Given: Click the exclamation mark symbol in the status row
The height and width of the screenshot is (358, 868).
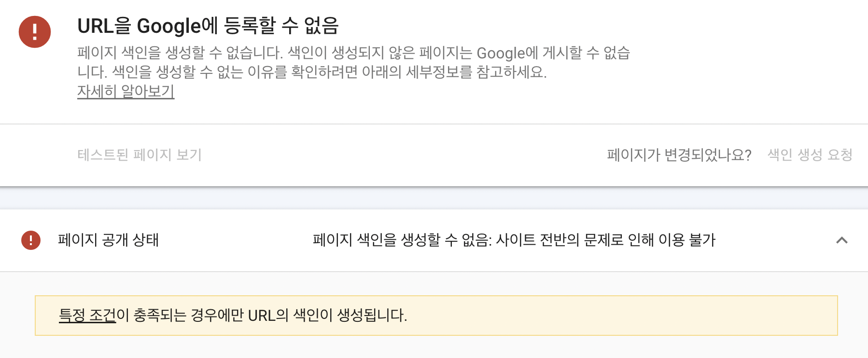Looking at the screenshot, I should click(x=30, y=241).
